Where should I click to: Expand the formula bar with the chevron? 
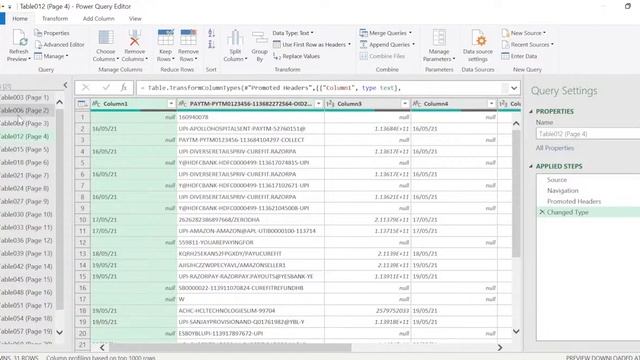(x=514, y=88)
